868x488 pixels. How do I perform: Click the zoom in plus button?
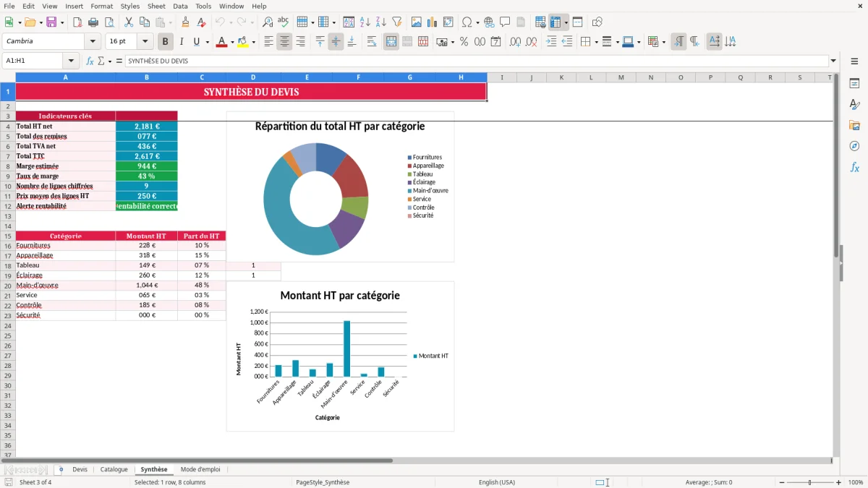pyautogui.click(x=839, y=482)
